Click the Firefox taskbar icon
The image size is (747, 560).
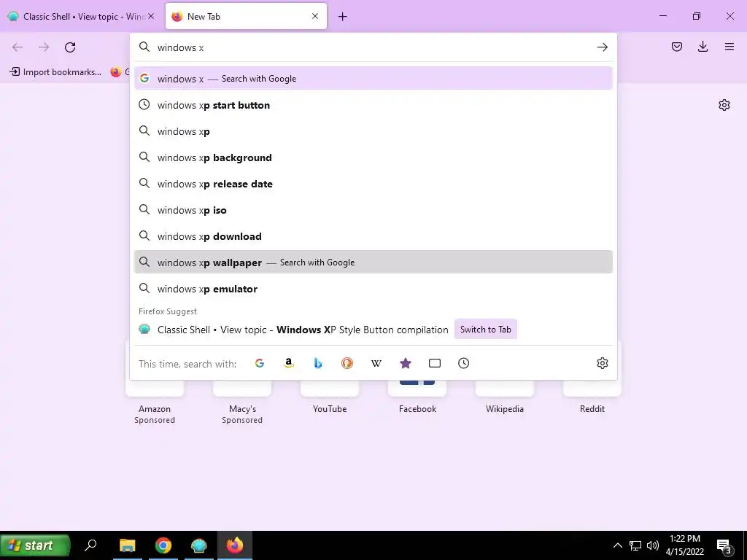click(x=235, y=545)
